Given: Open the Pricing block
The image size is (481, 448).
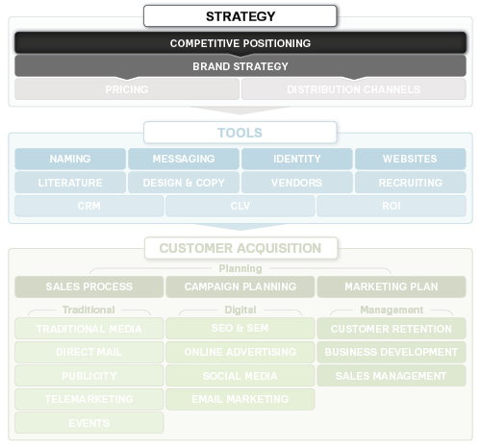Looking at the screenshot, I should [x=127, y=89].
